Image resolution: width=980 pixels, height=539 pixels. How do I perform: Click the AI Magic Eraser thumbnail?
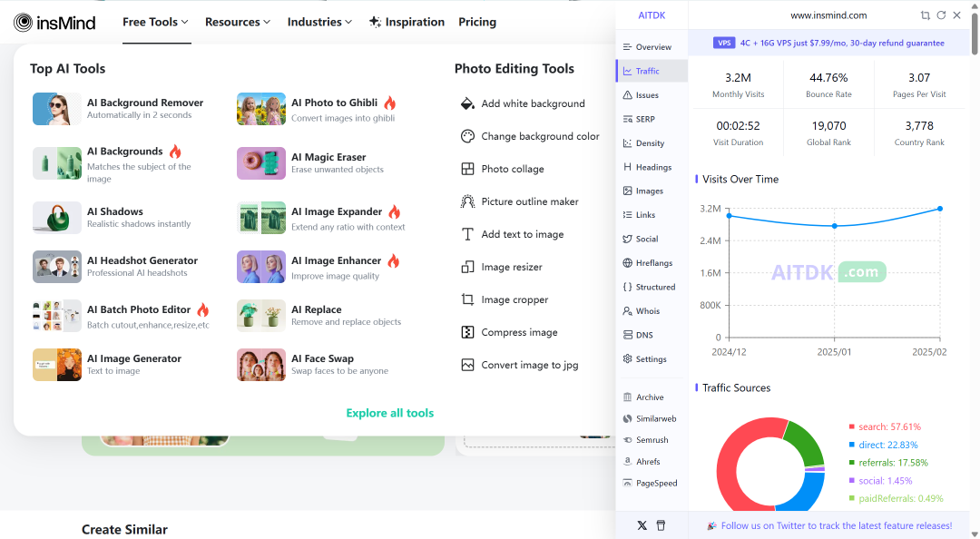[x=261, y=163]
